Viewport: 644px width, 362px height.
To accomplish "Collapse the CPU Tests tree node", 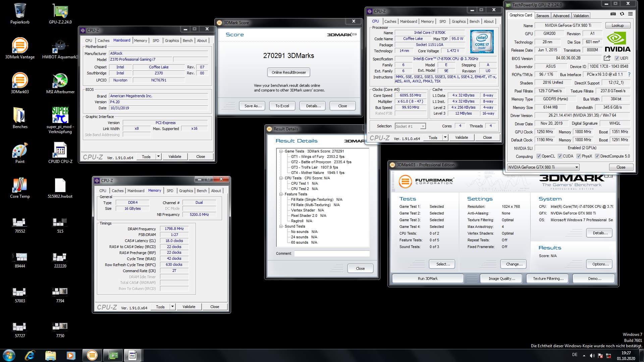I will click(281, 178).
